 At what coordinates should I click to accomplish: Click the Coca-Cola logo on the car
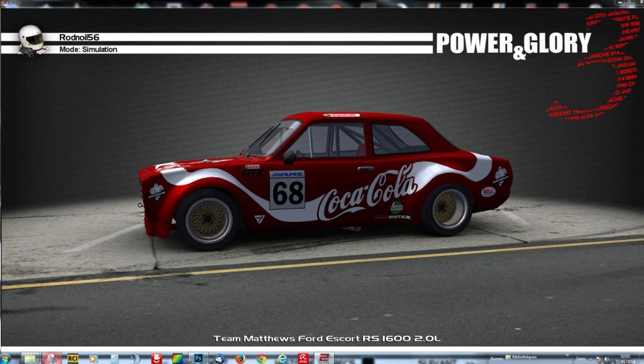tap(367, 193)
